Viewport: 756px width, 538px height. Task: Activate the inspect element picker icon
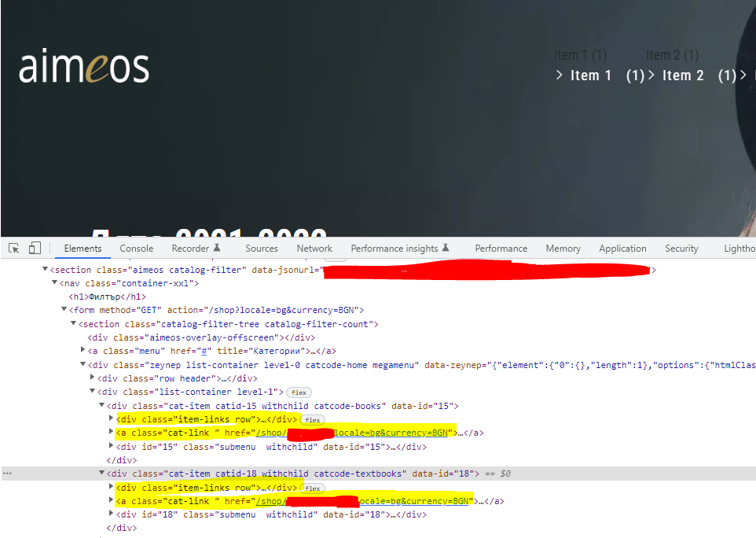[x=14, y=249]
